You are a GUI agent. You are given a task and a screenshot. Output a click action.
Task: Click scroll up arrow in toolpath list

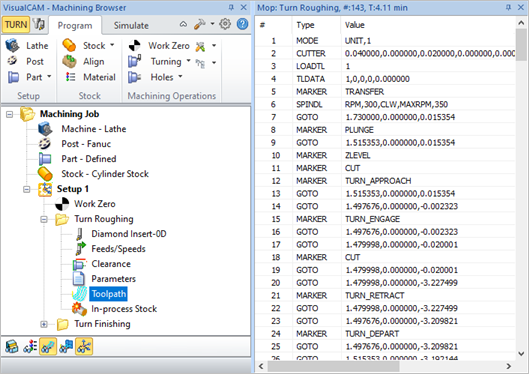pyautogui.click(x=521, y=23)
